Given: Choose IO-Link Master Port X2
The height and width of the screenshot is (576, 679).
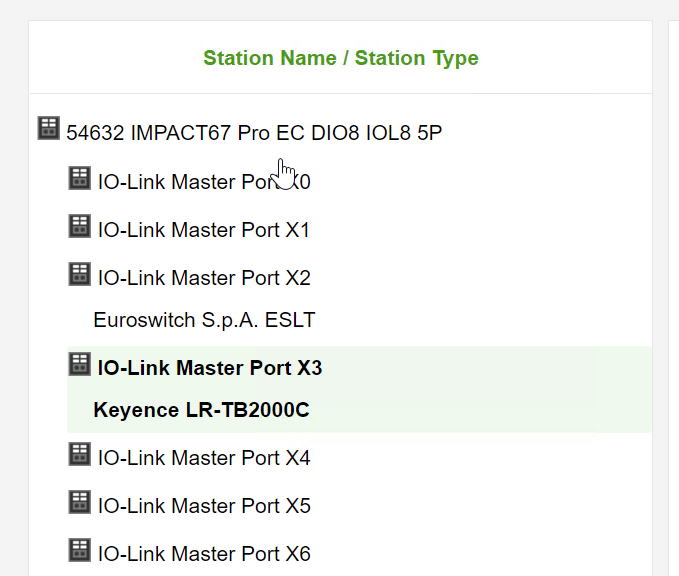Looking at the screenshot, I should click(x=204, y=278).
